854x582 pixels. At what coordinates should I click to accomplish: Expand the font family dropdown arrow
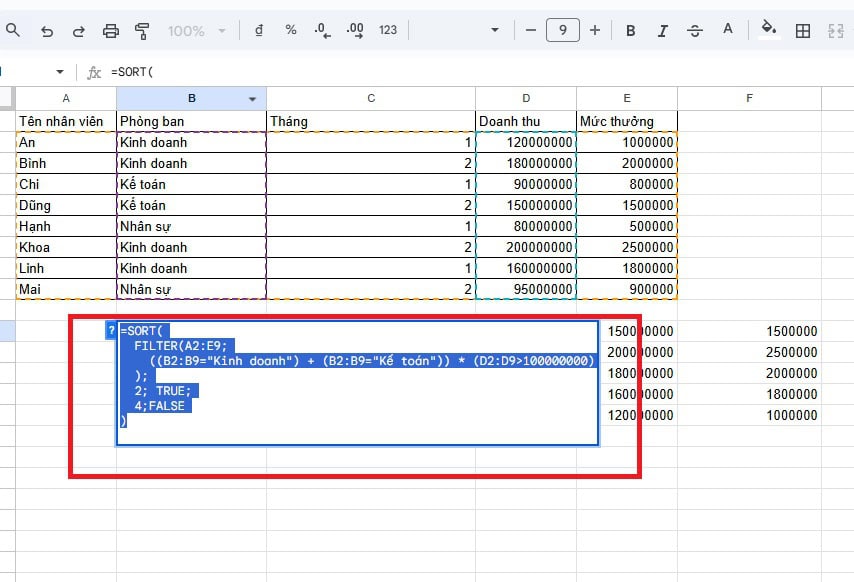click(x=494, y=31)
